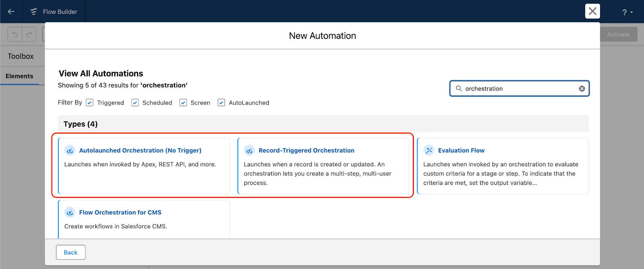Screen dimensions: 644x269
Task: Select the Evaluation Flow title
Action: click(461, 150)
